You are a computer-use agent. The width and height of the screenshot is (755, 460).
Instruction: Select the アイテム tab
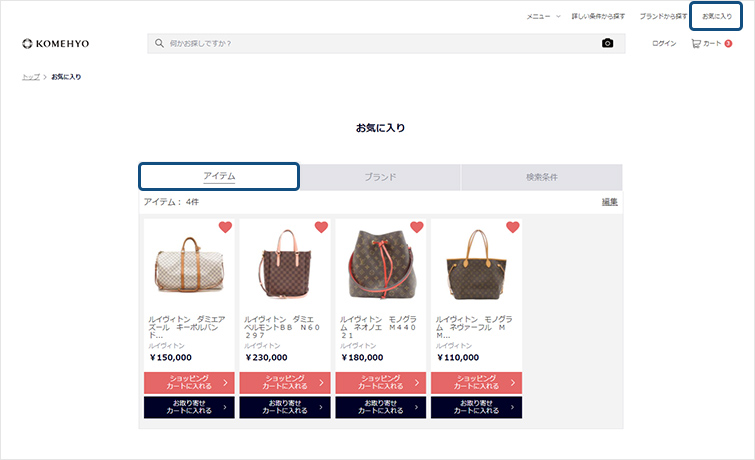219,176
